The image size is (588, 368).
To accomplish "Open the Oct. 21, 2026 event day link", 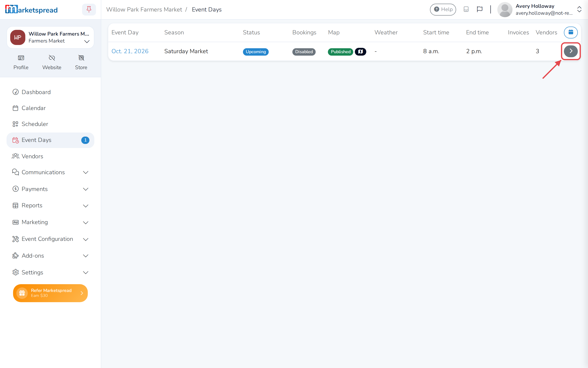I will click(130, 51).
